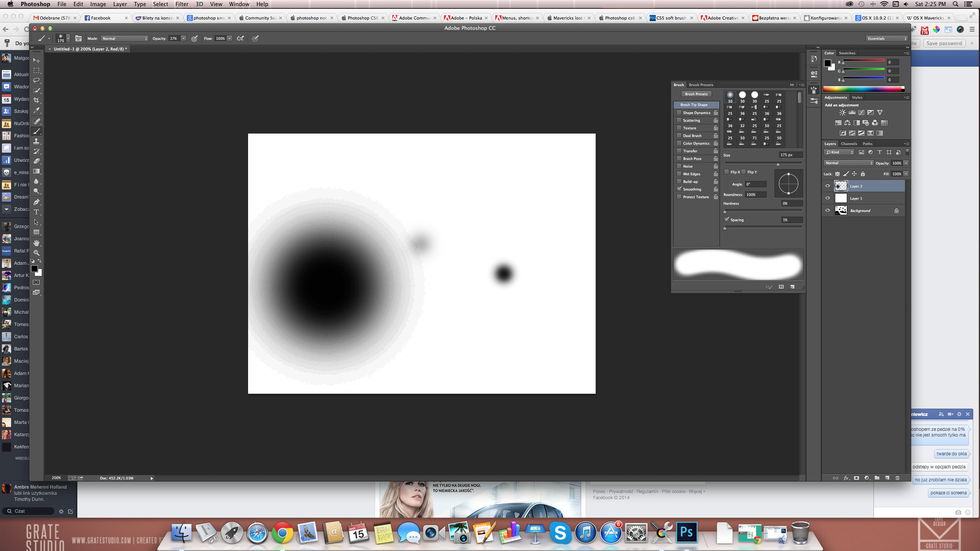Viewport: 980px width, 551px height.
Task: Open the layer blend mode Normal dropdown
Action: [x=849, y=163]
